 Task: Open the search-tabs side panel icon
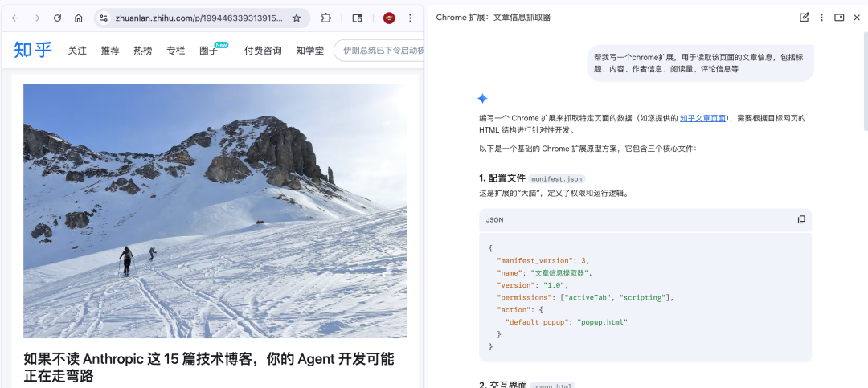pos(358,18)
